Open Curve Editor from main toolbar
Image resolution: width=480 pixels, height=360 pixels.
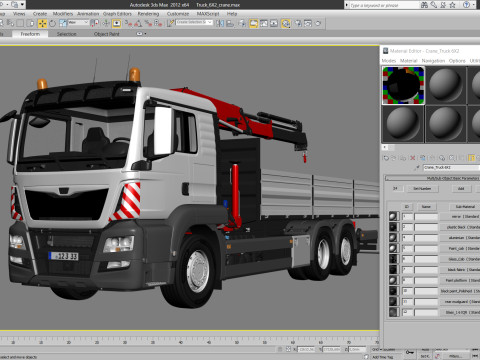point(264,23)
